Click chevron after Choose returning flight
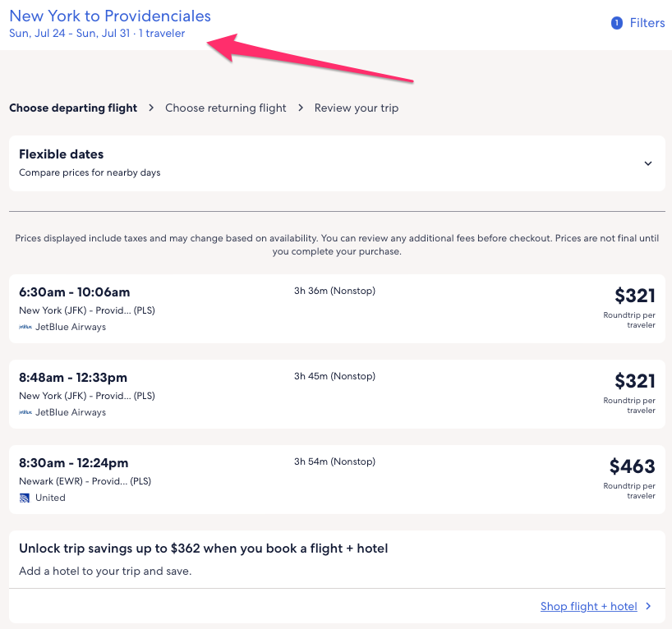672x629 pixels. (x=301, y=108)
